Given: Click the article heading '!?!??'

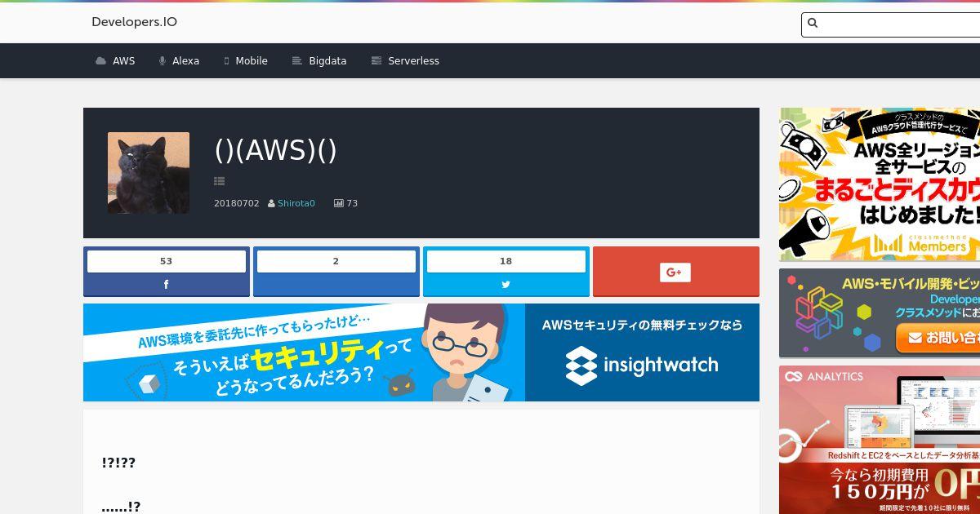Looking at the screenshot, I should [118, 463].
